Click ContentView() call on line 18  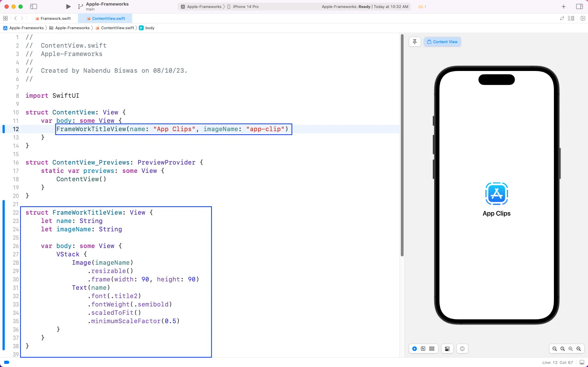(81, 179)
